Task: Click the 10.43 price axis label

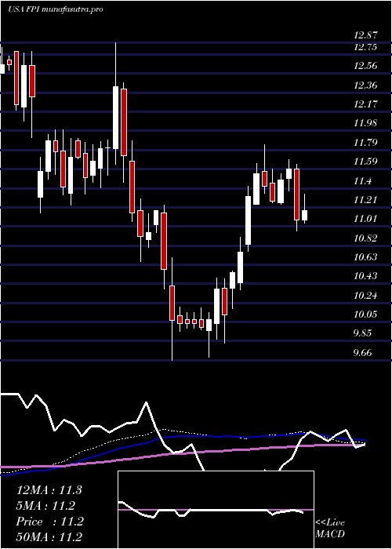Action: point(366,276)
